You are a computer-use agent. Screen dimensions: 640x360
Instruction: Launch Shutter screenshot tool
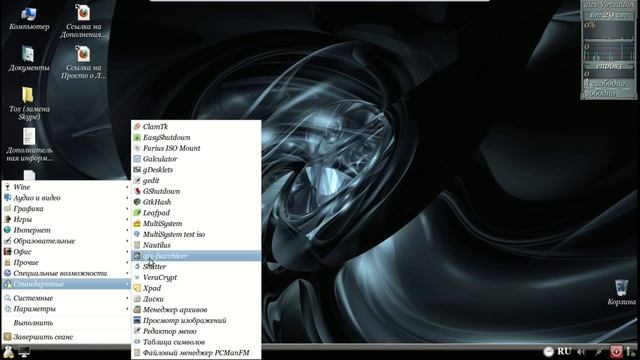[x=196, y=267]
